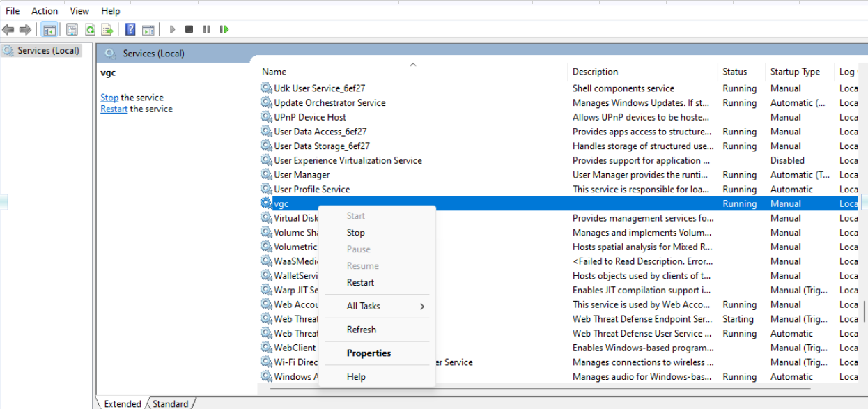This screenshot has height=409, width=868.
Task: Click the Properties toolbar icon
Action: coord(72,29)
